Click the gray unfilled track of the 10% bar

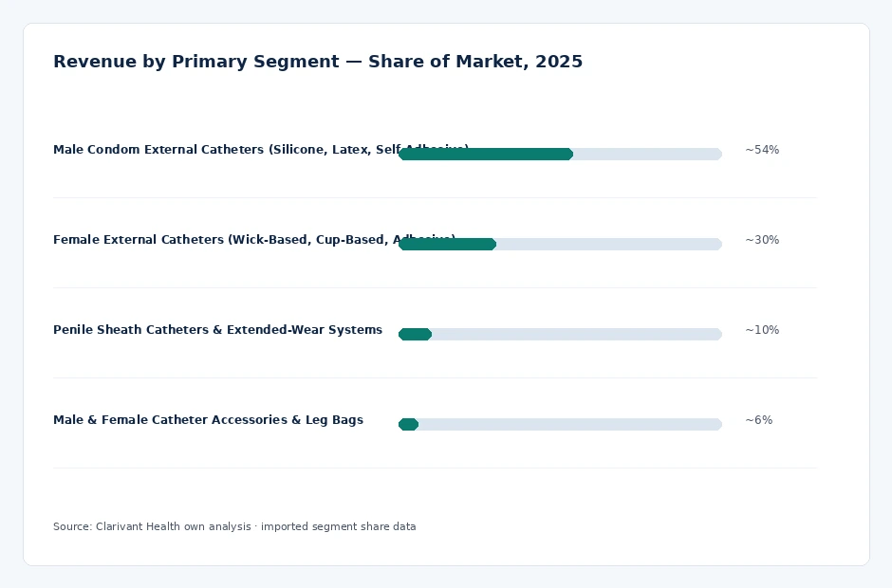pyautogui.click(x=577, y=335)
